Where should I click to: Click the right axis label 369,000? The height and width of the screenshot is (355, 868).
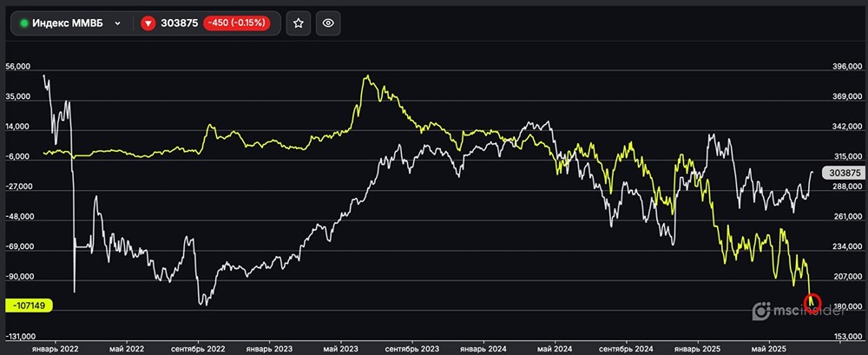847,97
